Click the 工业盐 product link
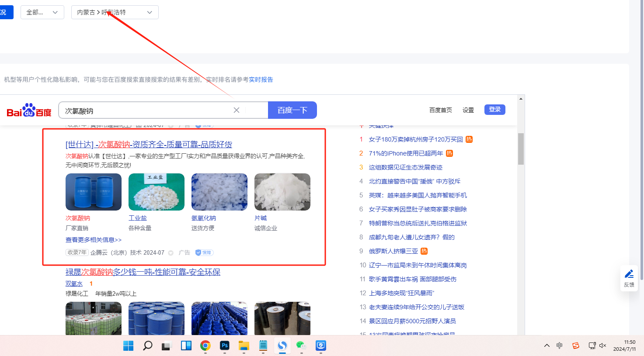The height and width of the screenshot is (356, 644). tap(138, 218)
